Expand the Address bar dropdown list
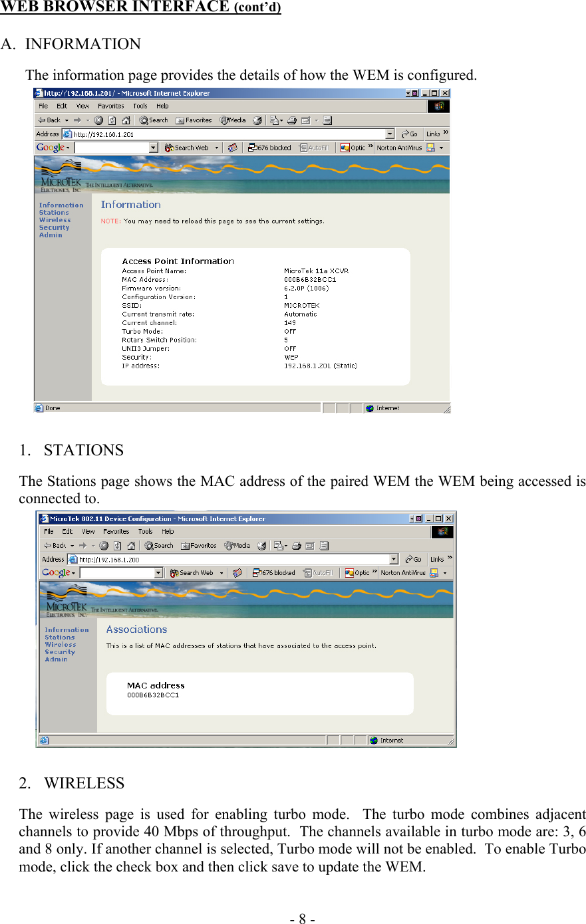Viewport: 586px width, 924px height. [389, 134]
